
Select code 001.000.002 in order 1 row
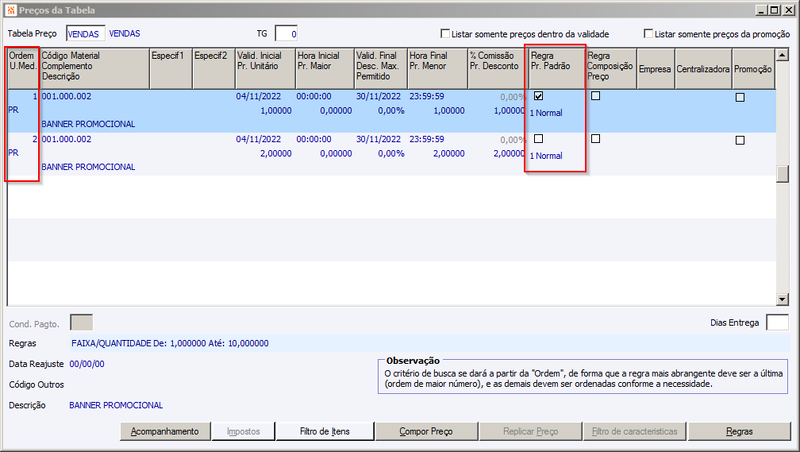pos(66,96)
